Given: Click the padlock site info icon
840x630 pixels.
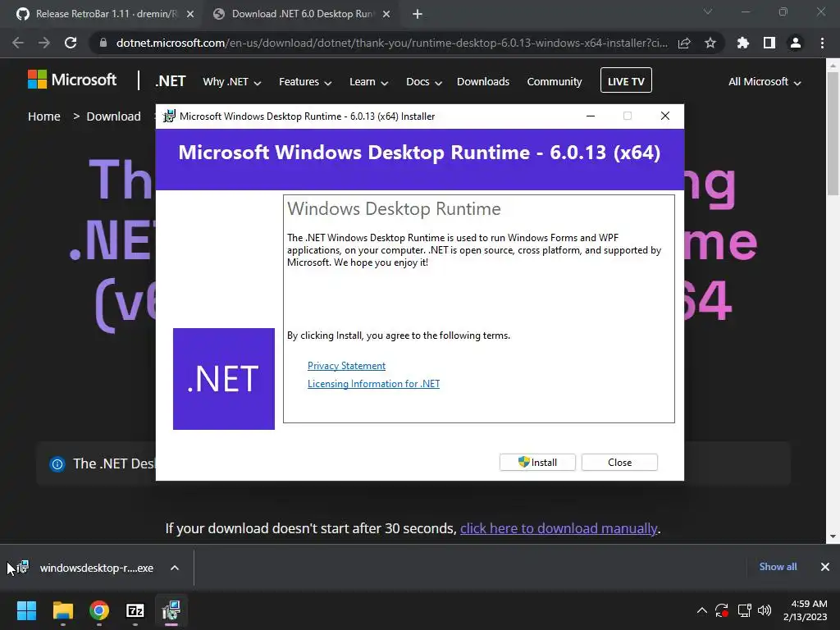Looking at the screenshot, I should pyautogui.click(x=103, y=43).
